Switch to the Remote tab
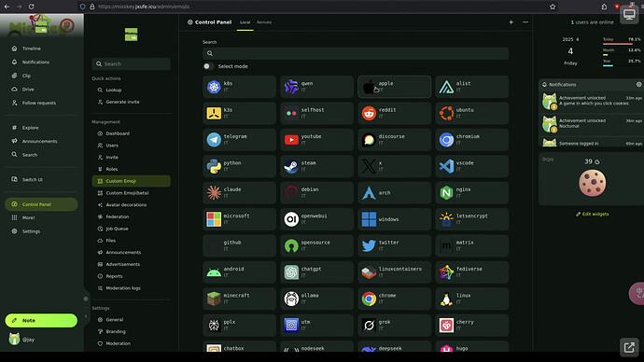Screen dimensions: 644x362 (264, 22)
